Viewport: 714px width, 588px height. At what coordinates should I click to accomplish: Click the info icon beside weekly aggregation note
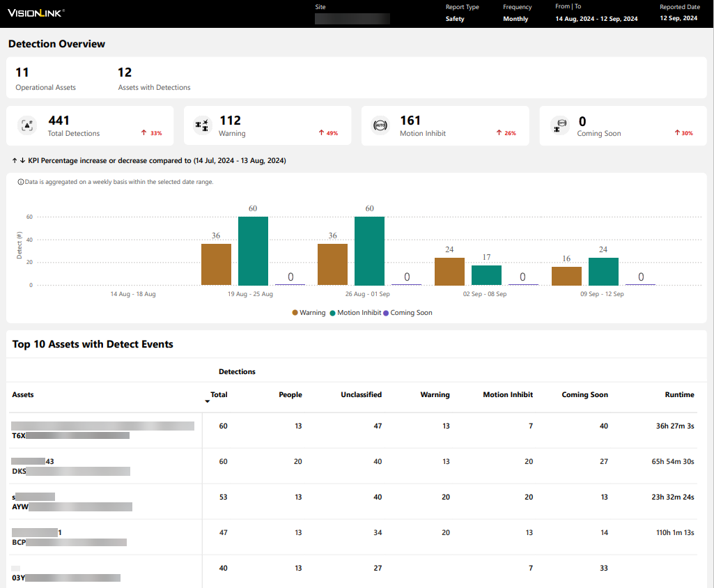click(20, 182)
